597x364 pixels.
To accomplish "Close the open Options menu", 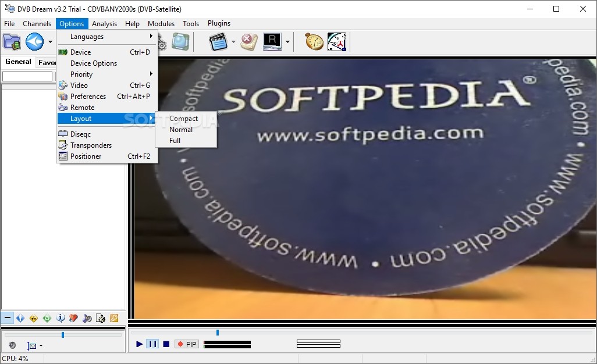I will [72, 24].
